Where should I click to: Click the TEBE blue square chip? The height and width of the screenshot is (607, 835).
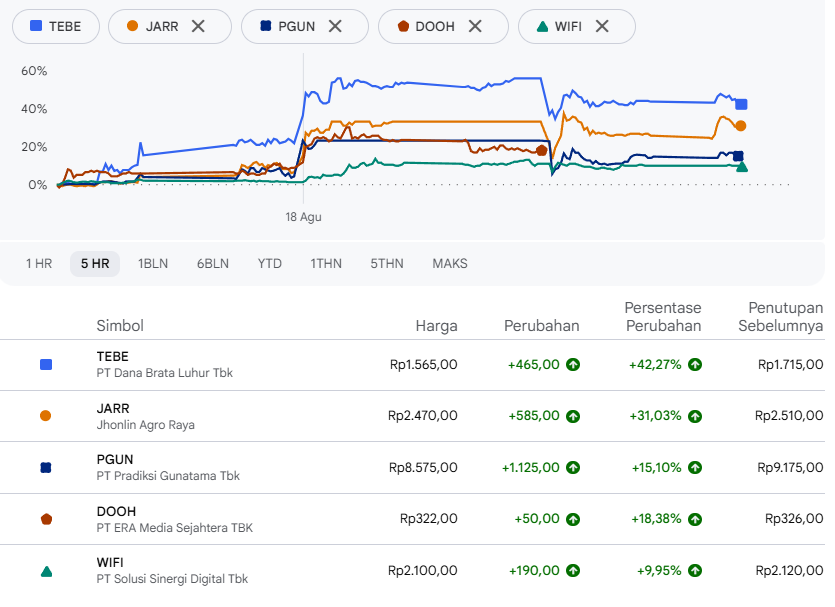pyautogui.click(x=56, y=26)
